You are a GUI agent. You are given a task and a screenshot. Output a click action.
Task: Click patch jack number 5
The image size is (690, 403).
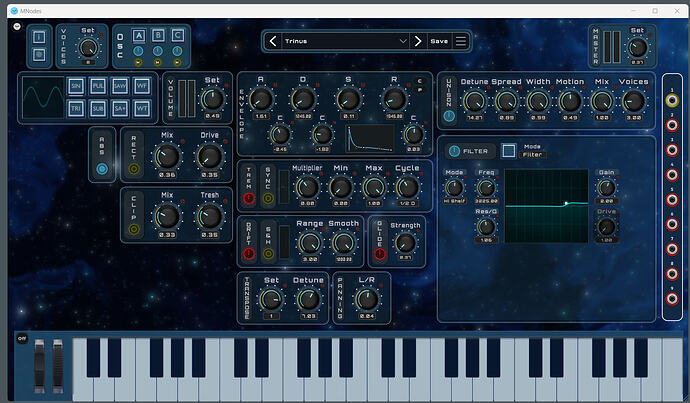pos(672,200)
